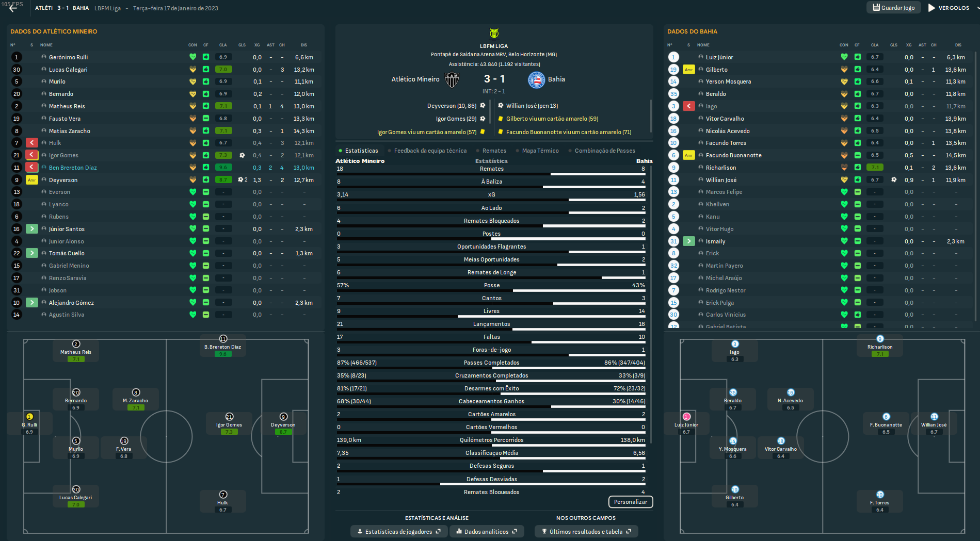Click the LBFM Liga competition logo
The image size is (980, 541).
click(x=494, y=33)
